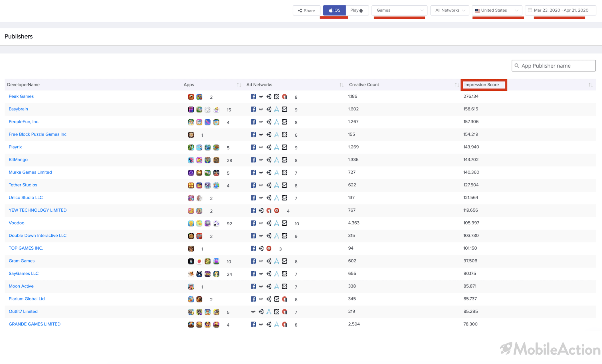Screen dimensions: 602x364
Task: Click first app icon in GRANDE GAMES row
Action: [x=191, y=325]
